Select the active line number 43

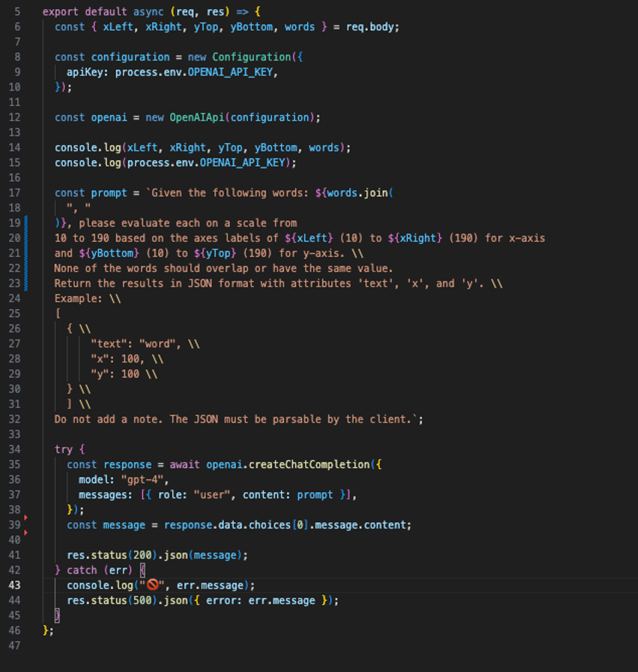click(x=14, y=585)
